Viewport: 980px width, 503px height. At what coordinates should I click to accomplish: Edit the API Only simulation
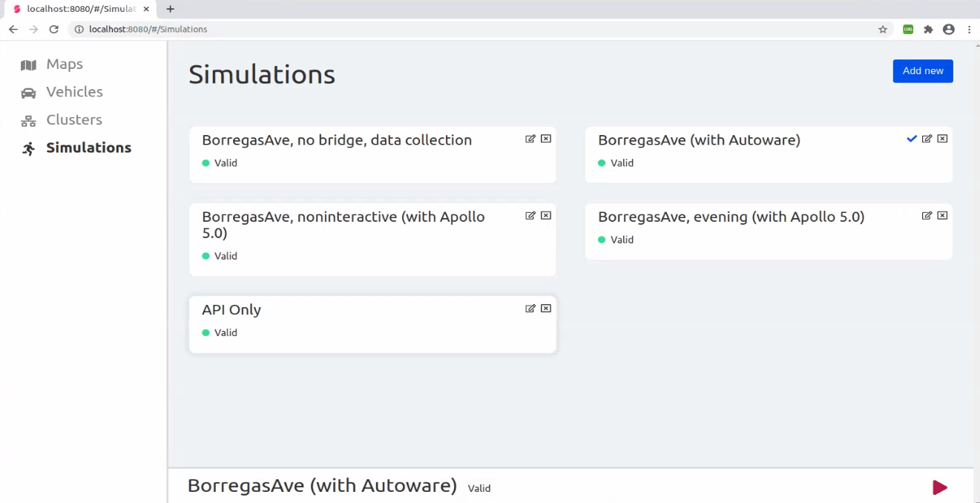(530, 309)
